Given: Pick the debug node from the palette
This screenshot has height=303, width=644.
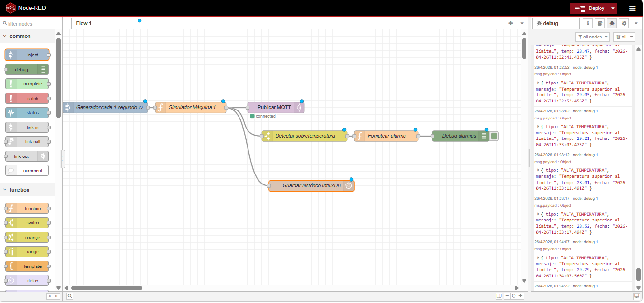Looking at the screenshot, I should click(27, 70).
